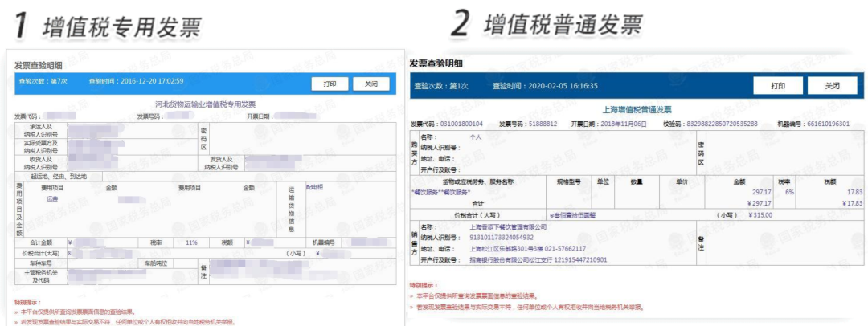Image resolution: width=868 pixels, height=326 pixels.
Task: Select the invoice code 031001800104
Action: tap(461, 124)
